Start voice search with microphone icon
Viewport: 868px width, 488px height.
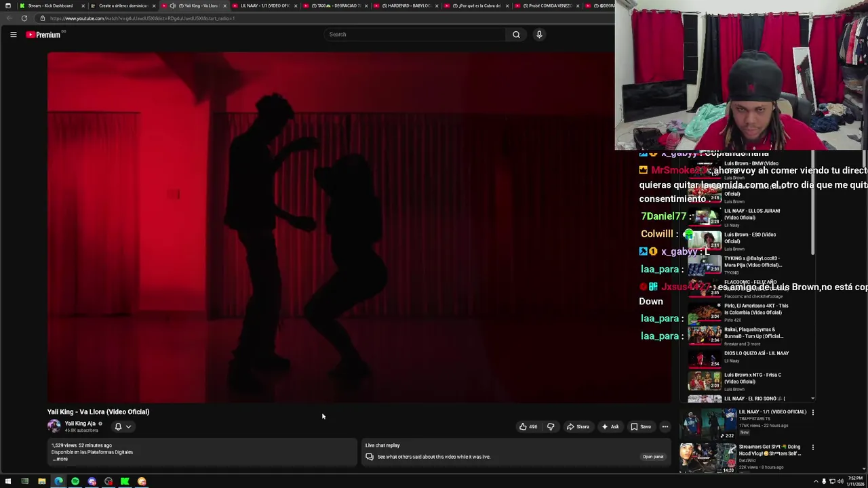539,35
